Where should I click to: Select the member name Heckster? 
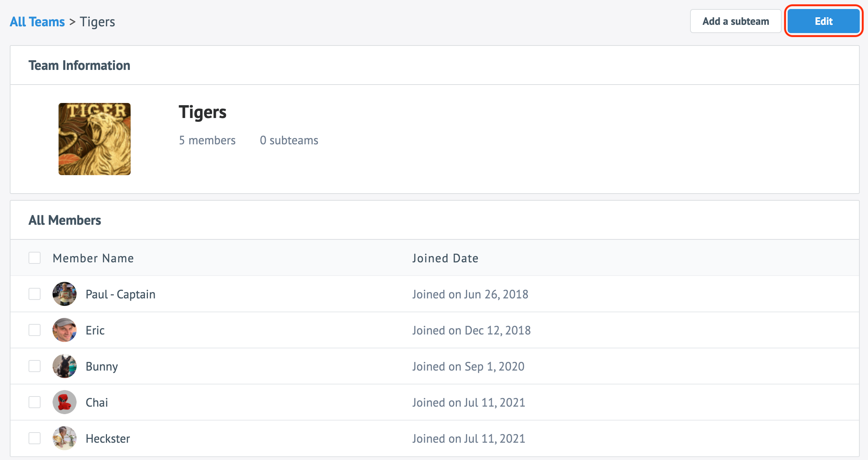108,439
